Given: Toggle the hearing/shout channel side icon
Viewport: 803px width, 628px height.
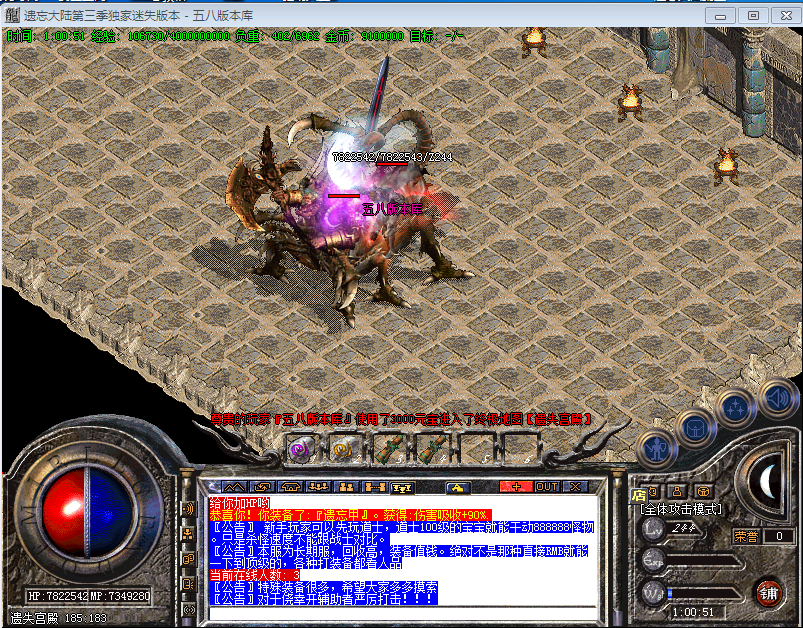Looking at the screenshot, I should (188, 509).
